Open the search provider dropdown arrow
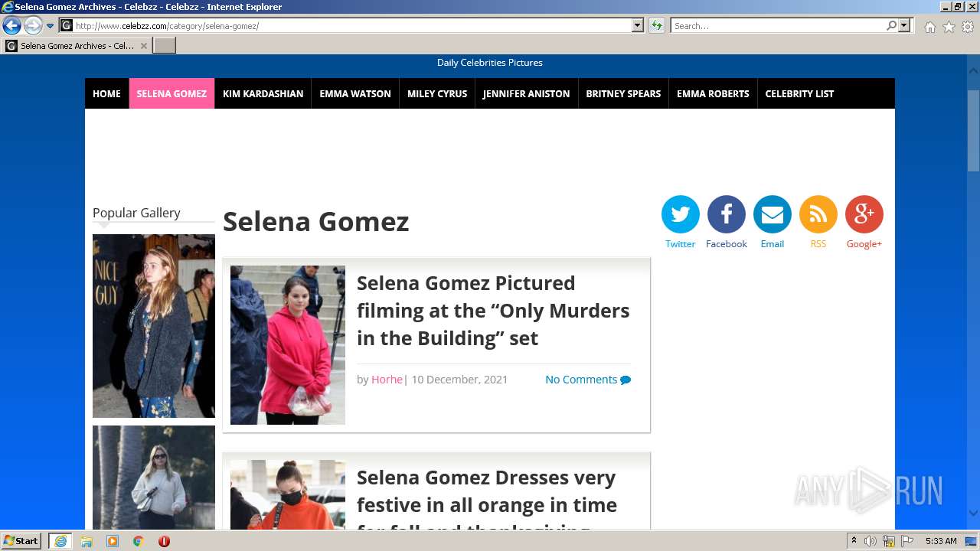The width and height of the screenshot is (980, 551). 904,25
